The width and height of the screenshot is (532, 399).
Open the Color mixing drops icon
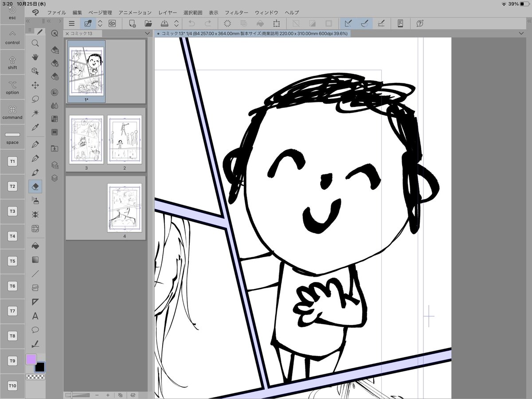55,106
